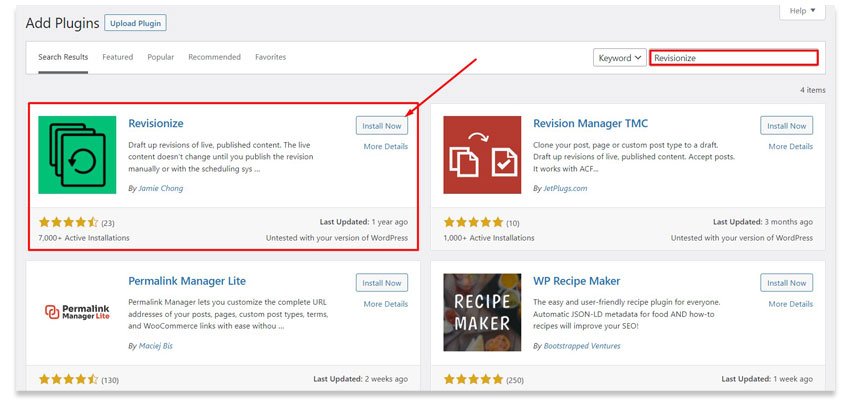Click 'Last Updated: 1 week ago' text
The image size is (850, 403).
(768, 380)
